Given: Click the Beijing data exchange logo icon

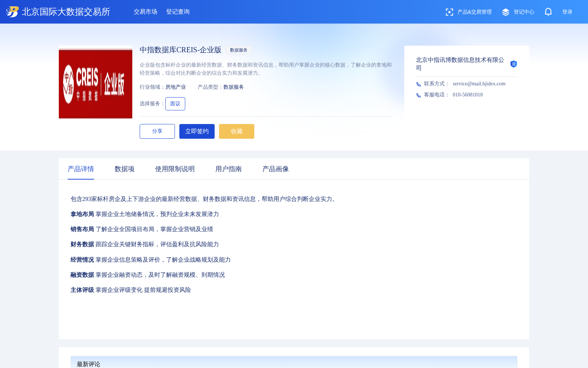Looking at the screenshot, I should 12,12.
